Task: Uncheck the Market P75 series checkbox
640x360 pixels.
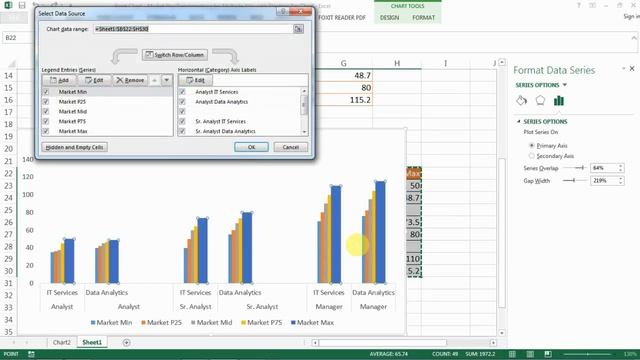Action: click(46, 121)
